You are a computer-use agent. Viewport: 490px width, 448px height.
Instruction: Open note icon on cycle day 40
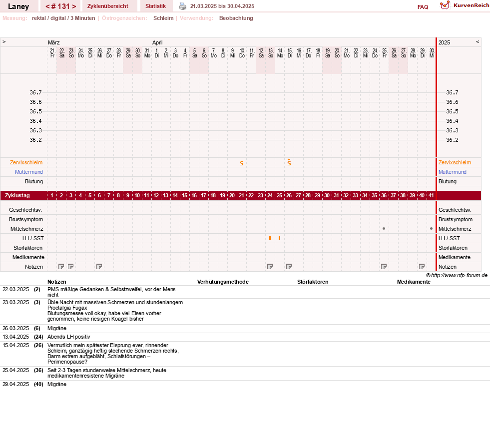click(x=422, y=267)
